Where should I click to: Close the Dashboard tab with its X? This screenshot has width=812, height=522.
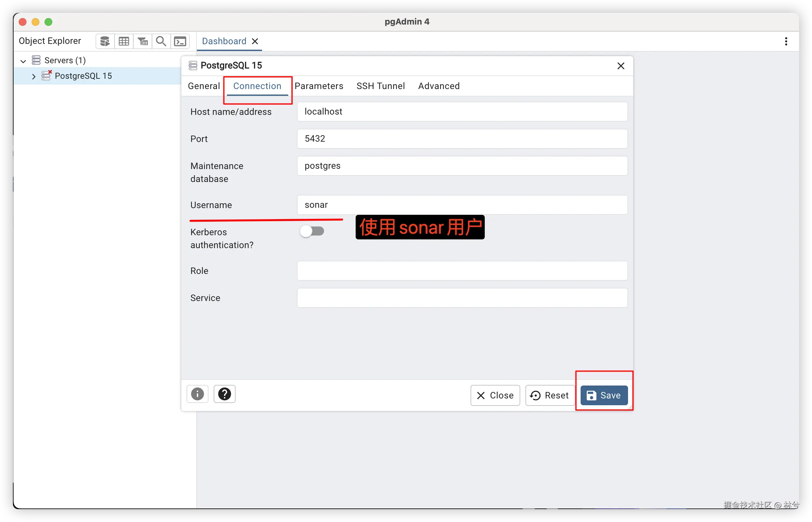(255, 41)
